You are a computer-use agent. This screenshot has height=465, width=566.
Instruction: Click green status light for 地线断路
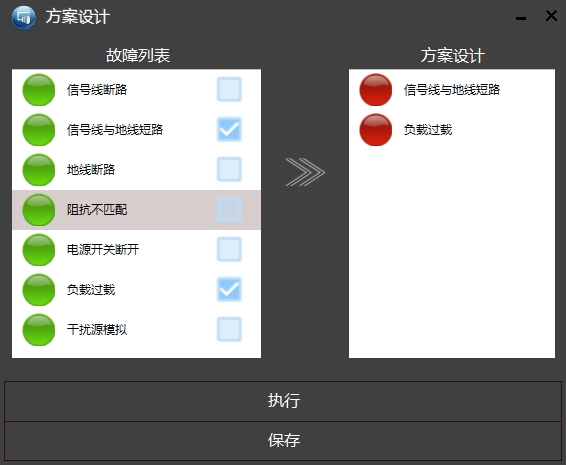click(39, 170)
